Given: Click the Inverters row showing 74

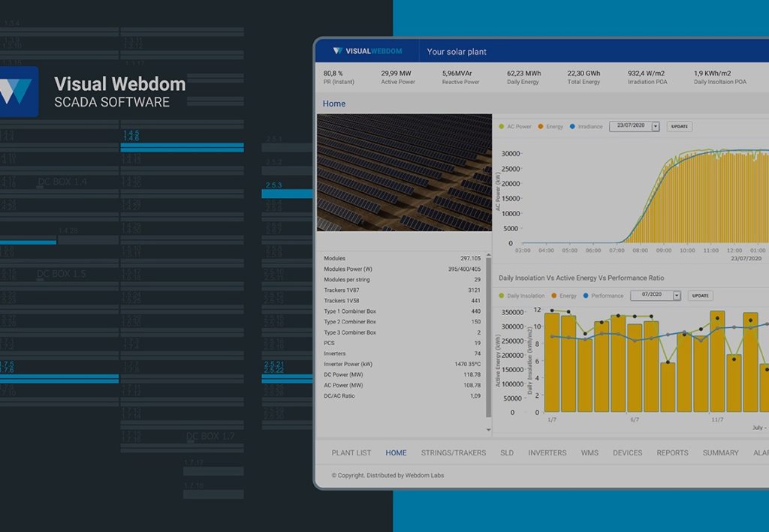Looking at the screenshot, I should click(403, 353).
